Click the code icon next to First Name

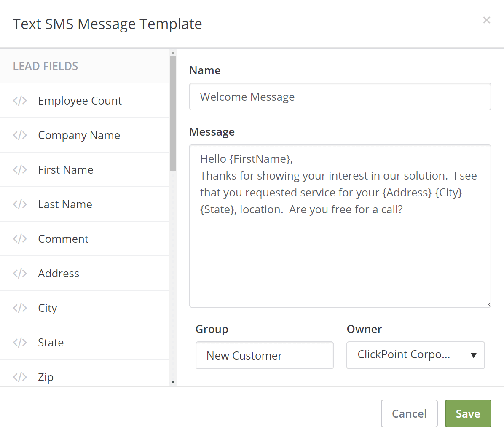coord(20,170)
